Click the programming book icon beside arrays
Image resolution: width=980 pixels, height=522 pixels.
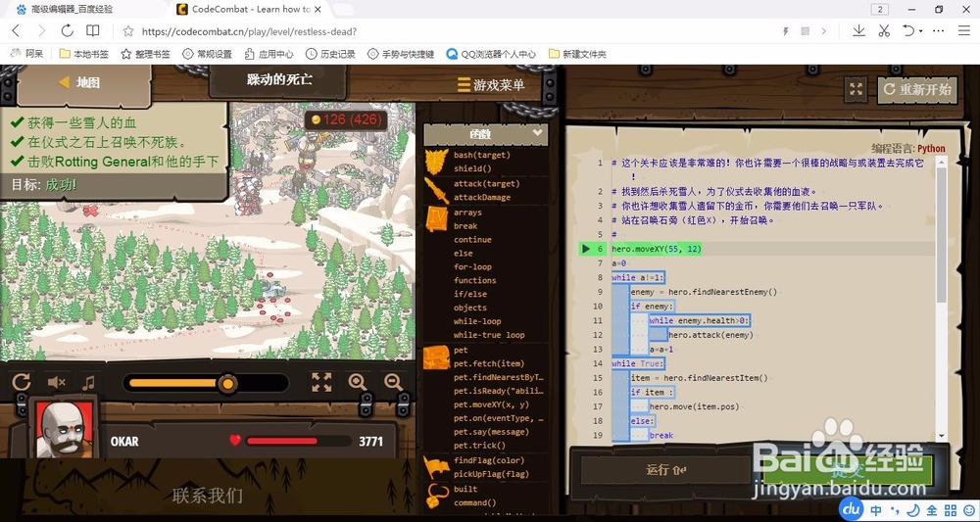coord(437,219)
